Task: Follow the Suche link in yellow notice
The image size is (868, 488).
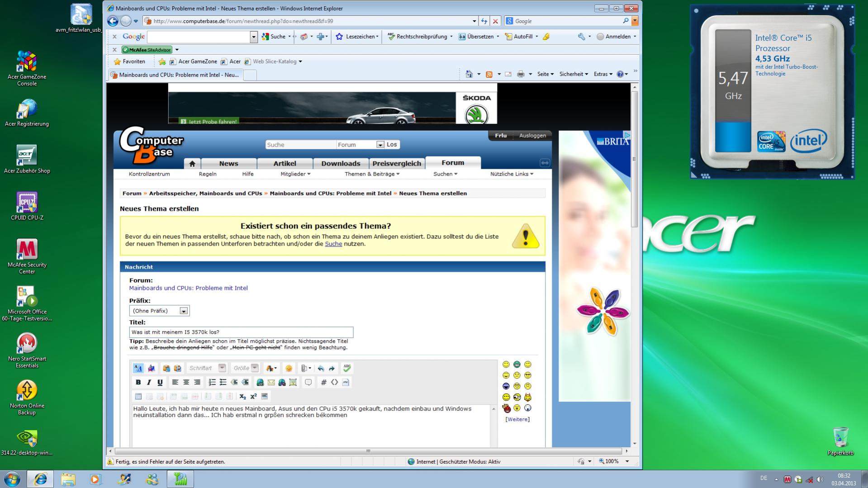Action: (333, 244)
